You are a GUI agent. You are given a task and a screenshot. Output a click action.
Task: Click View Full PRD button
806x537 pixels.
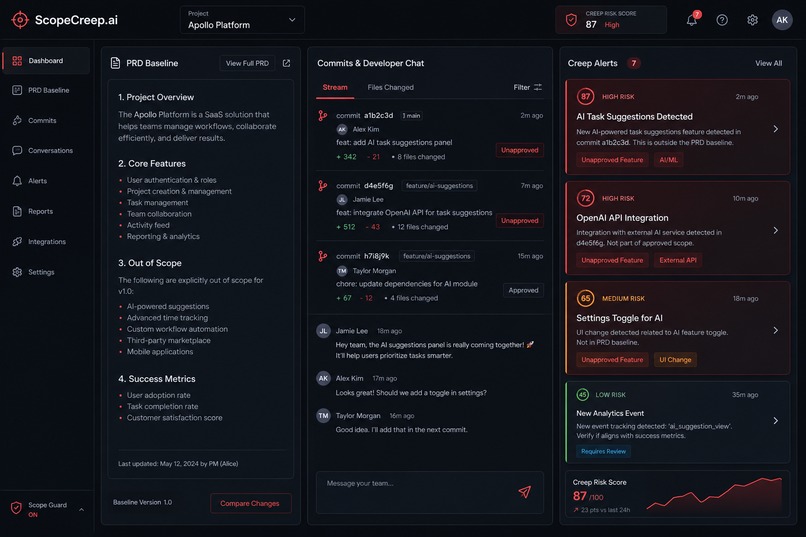[247, 63]
